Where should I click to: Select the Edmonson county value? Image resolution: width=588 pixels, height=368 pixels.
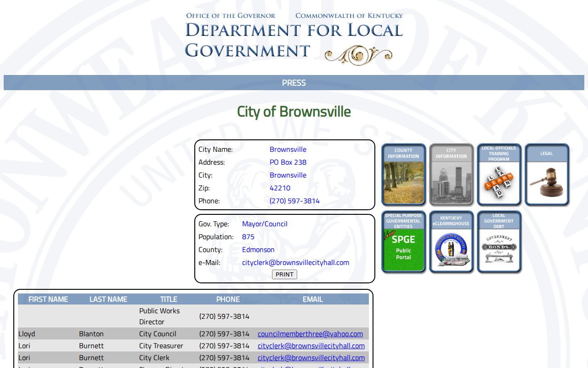coord(258,250)
